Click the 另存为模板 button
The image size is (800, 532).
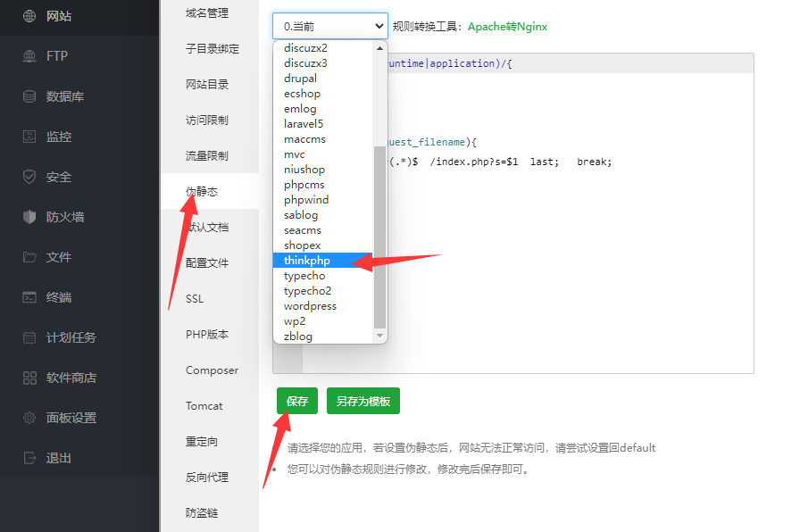[362, 402]
